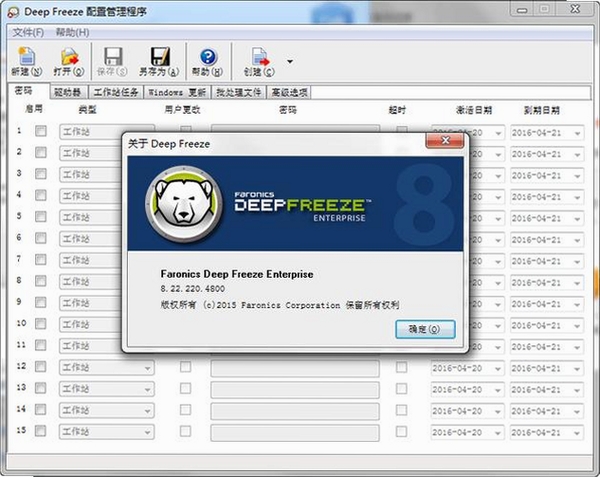Open activation date dropdown in row 12
The width and height of the screenshot is (600, 477).
tap(498, 369)
